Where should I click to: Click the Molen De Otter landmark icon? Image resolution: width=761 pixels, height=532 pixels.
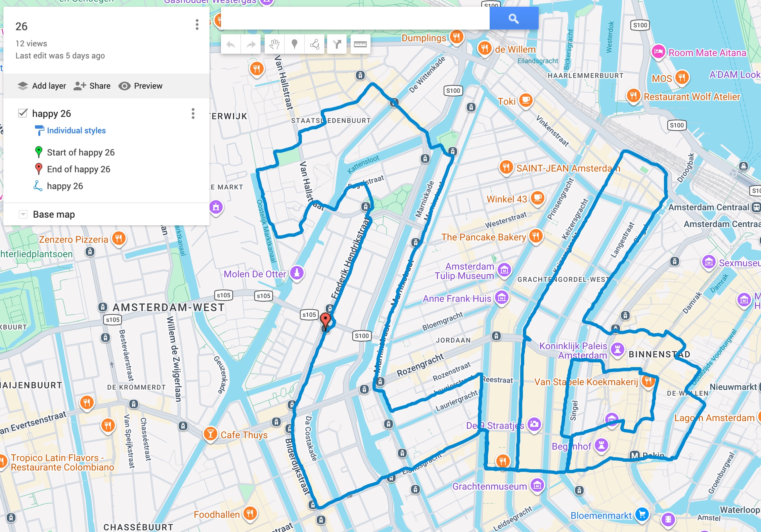click(297, 273)
